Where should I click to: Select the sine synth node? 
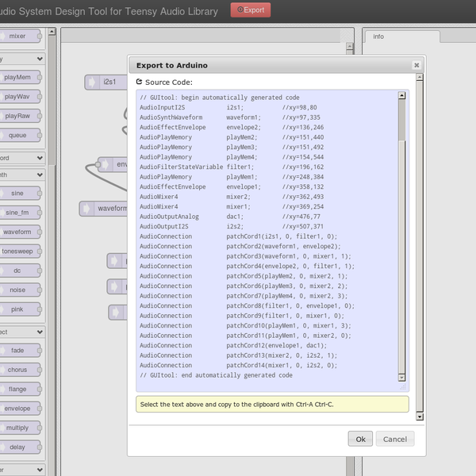(x=17, y=194)
